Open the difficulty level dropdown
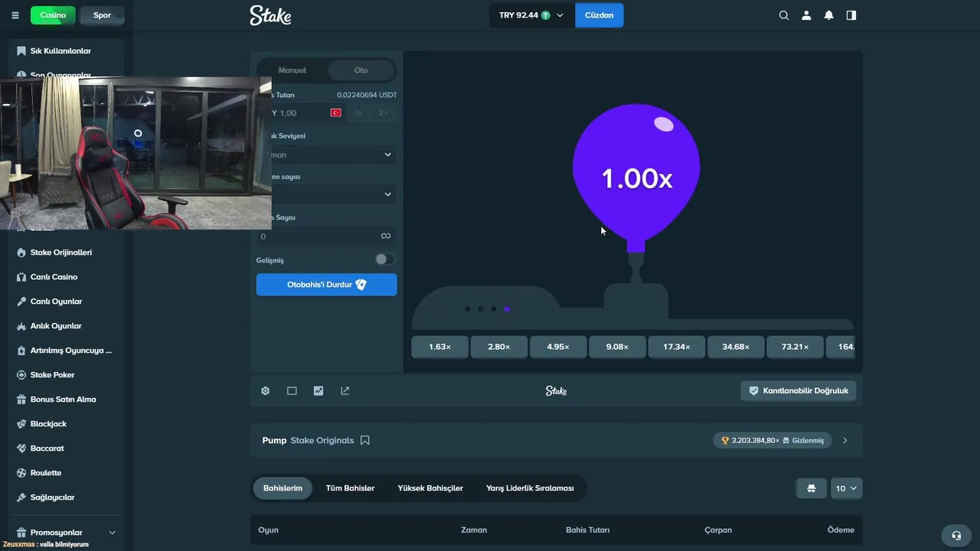This screenshot has height=551, width=980. click(327, 154)
